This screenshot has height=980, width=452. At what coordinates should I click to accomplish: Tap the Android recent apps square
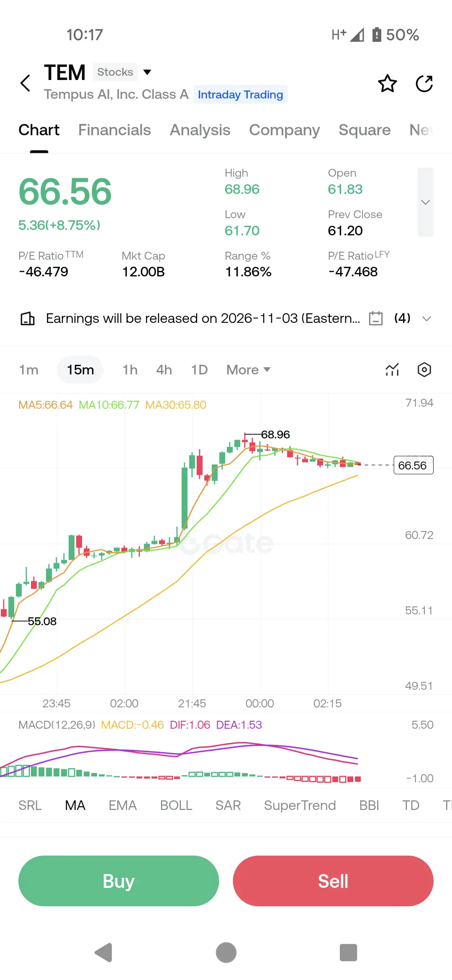[x=348, y=953]
